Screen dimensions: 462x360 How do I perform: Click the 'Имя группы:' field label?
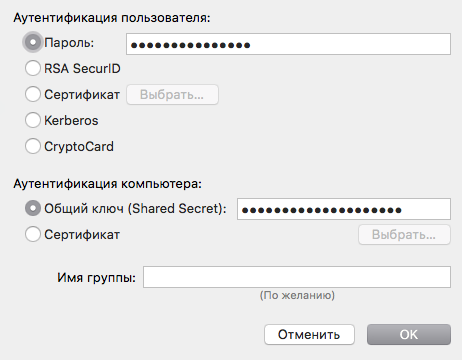(97, 277)
